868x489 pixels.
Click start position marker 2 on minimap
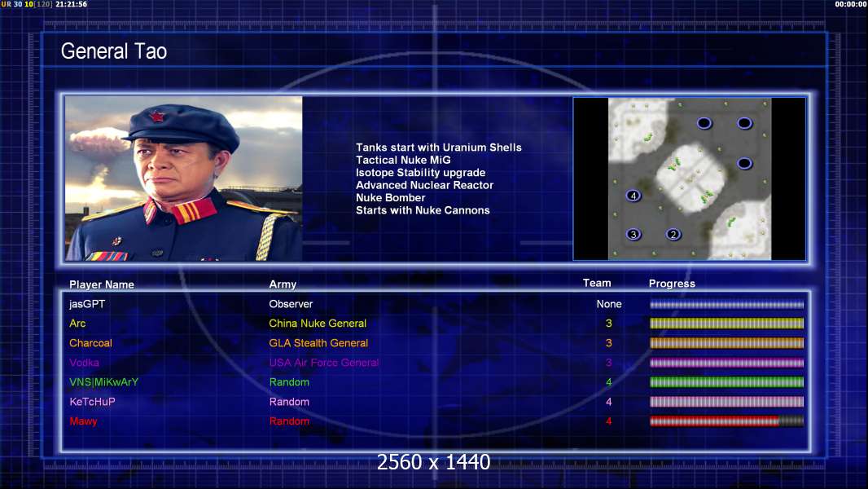click(673, 234)
